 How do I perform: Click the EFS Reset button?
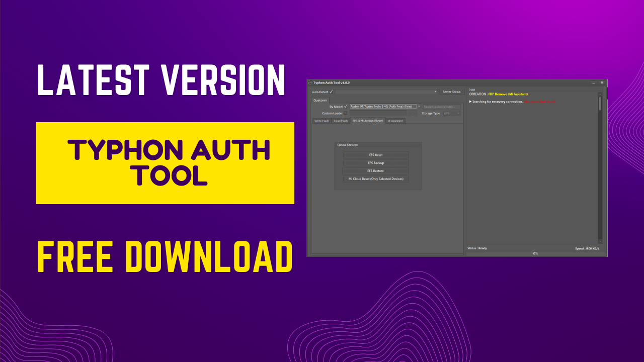(x=376, y=155)
